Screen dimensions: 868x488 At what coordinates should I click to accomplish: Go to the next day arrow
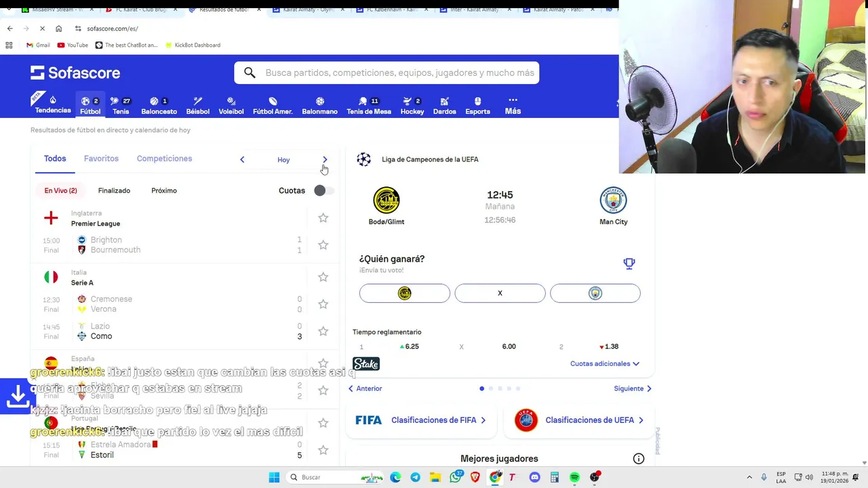(325, 159)
